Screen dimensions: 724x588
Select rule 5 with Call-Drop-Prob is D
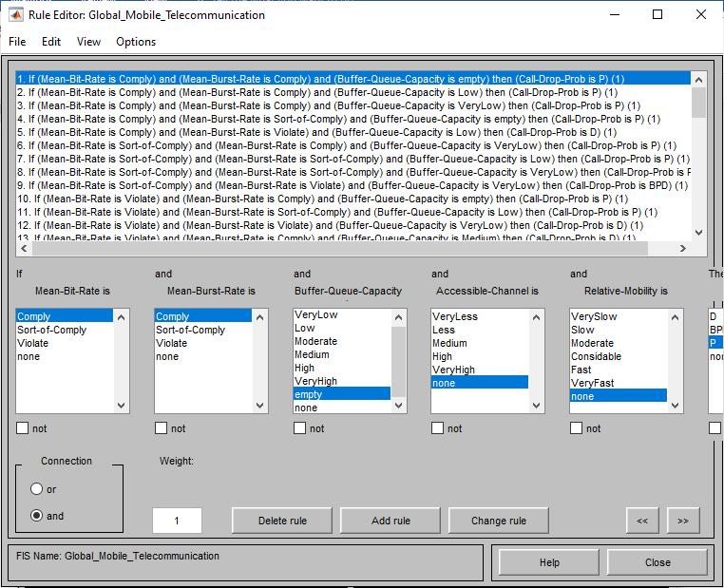pyautogui.click(x=353, y=132)
